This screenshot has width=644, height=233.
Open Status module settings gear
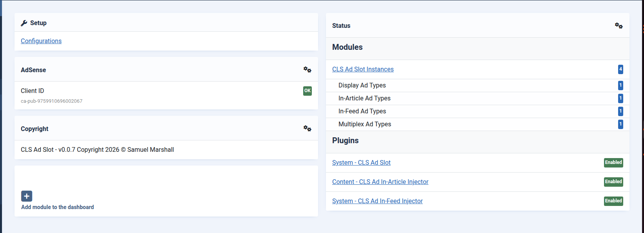coord(619,25)
